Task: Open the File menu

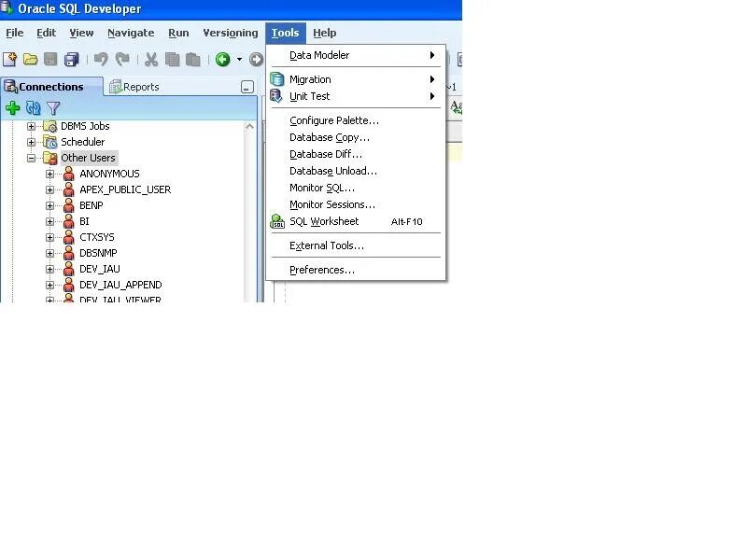Action: click(x=15, y=33)
